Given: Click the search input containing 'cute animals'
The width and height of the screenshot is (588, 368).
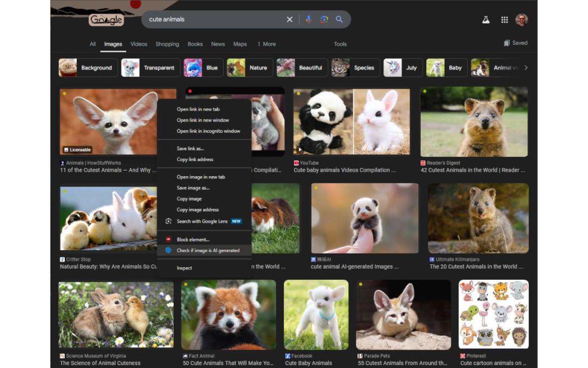Looking at the screenshot, I should (212, 20).
